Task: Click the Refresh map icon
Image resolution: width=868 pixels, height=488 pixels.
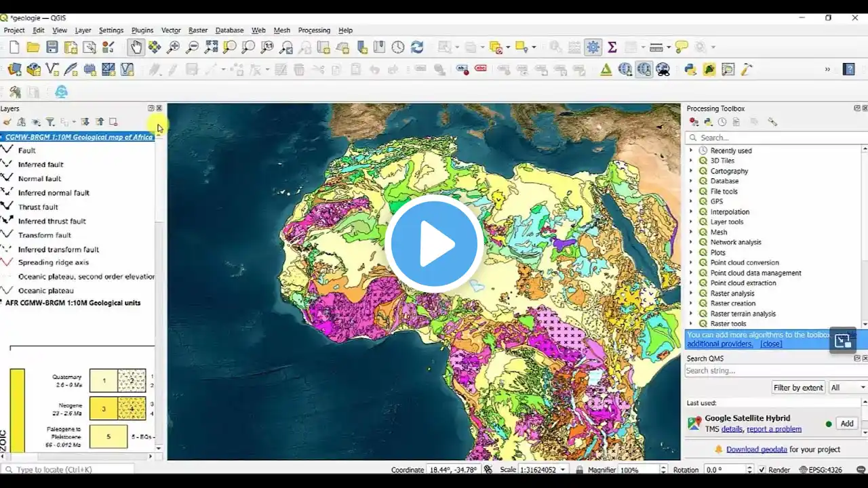Action: (417, 47)
